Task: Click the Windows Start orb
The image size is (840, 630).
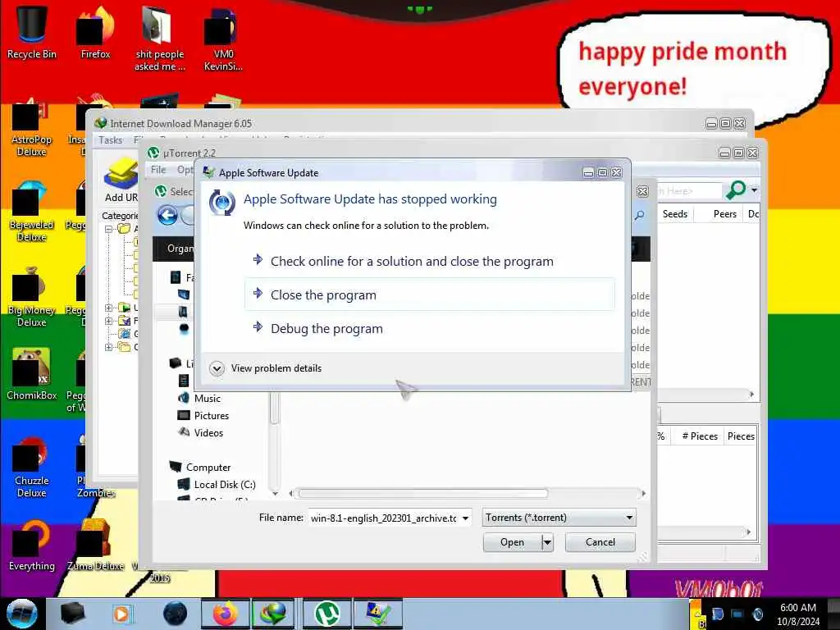Action: pos(22,614)
